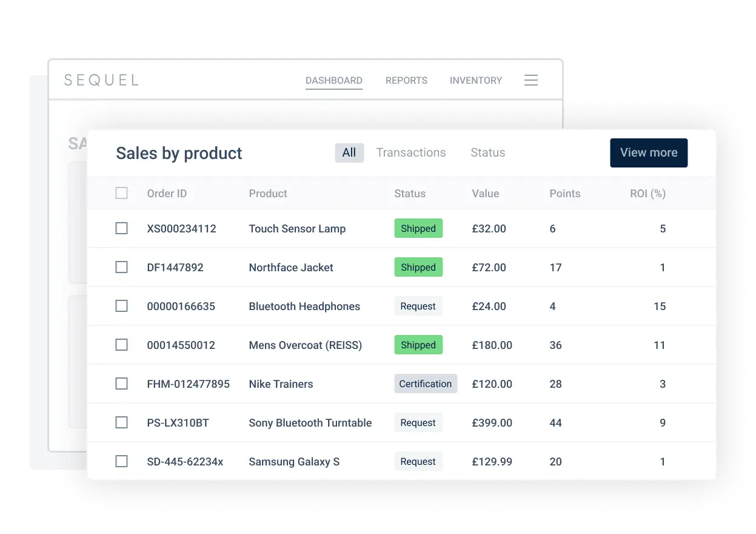Screen dimensions: 756x534
Task: Select the Samsung Galaxy S checkbox
Action: (121, 461)
